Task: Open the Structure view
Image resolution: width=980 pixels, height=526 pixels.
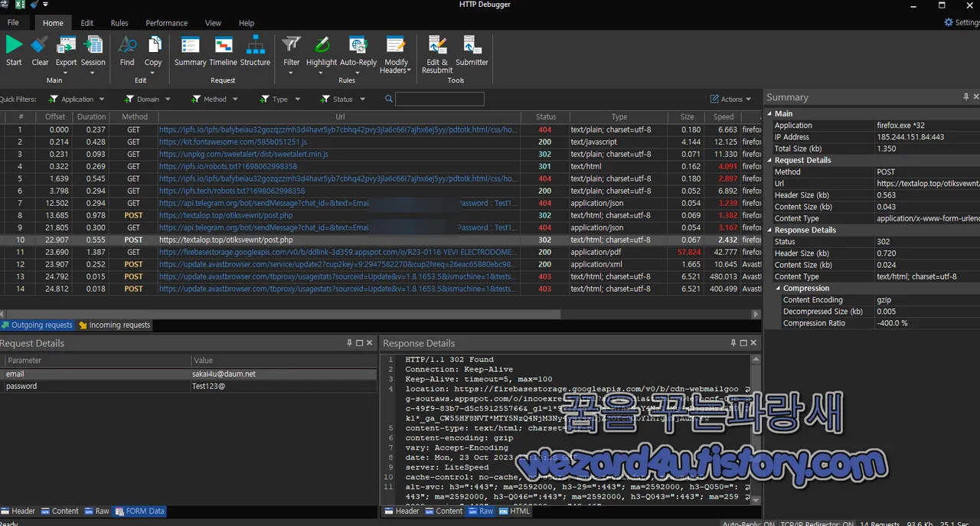Action: 255,54
